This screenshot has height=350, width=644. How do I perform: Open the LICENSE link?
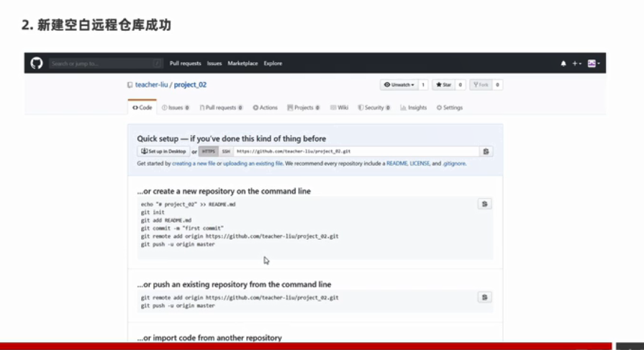coord(419,163)
